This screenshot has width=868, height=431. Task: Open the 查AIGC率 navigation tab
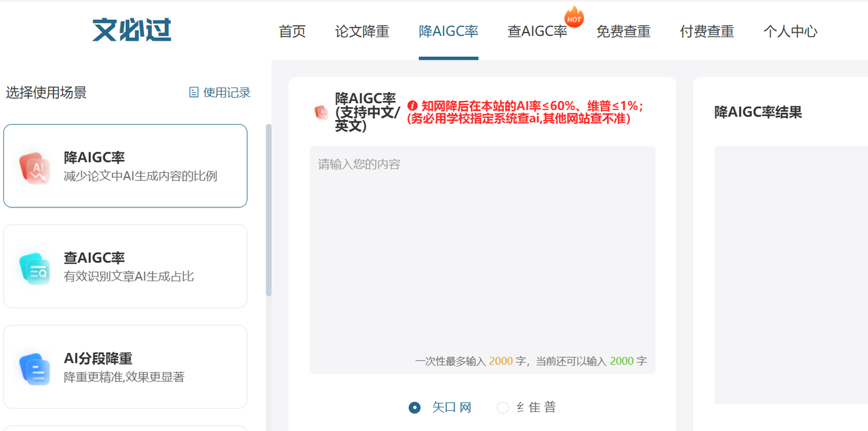(537, 31)
